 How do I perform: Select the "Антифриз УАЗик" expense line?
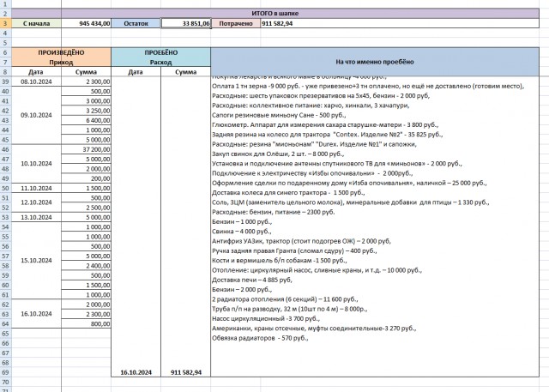coord(301,241)
